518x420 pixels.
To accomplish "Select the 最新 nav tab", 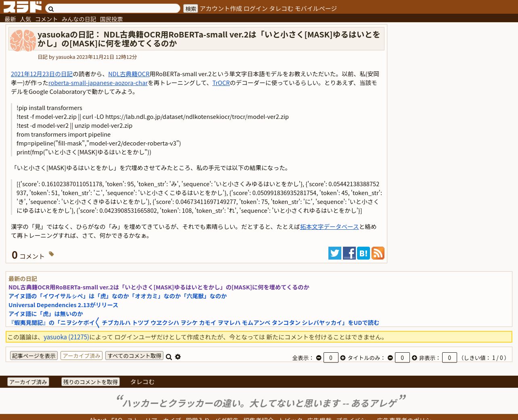I will pyautogui.click(x=10, y=19).
